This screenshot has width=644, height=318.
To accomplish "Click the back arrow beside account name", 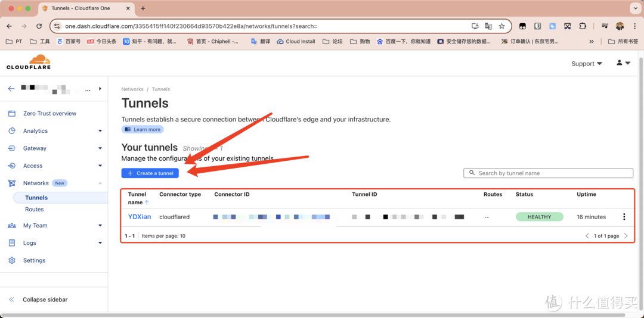I will pyautogui.click(x=11, y=89).
